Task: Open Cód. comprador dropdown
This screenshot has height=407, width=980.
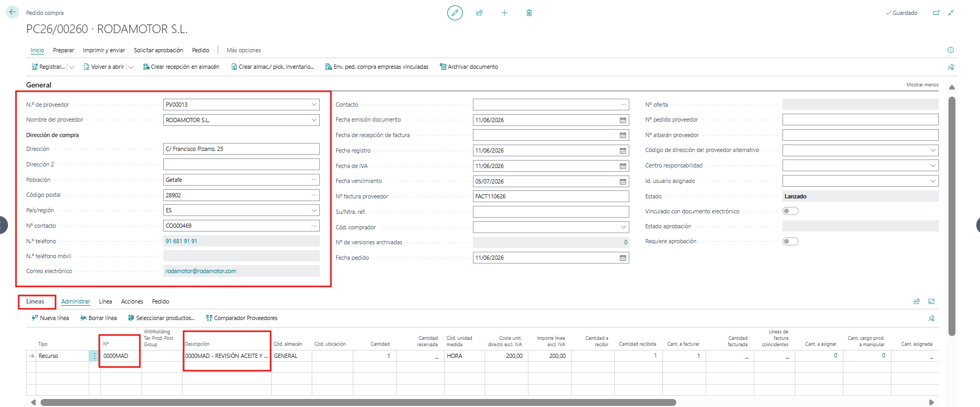Action: [623, 227]
